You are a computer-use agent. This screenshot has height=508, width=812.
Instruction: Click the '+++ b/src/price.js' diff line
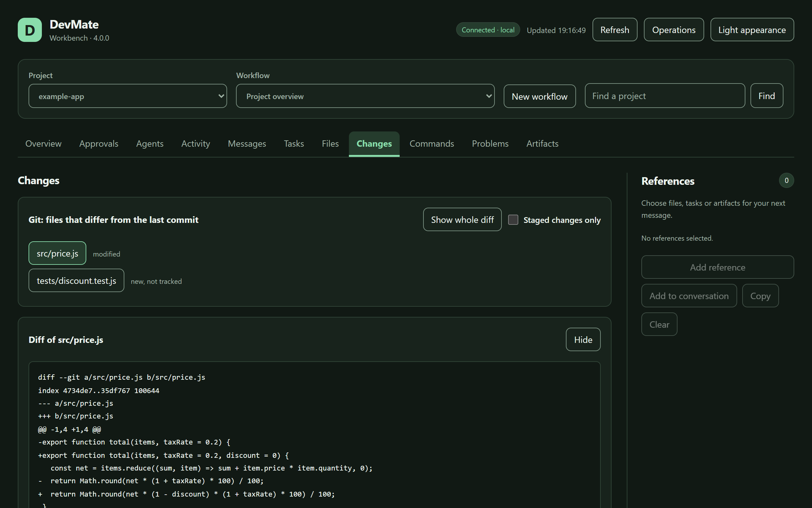point(75,416)
